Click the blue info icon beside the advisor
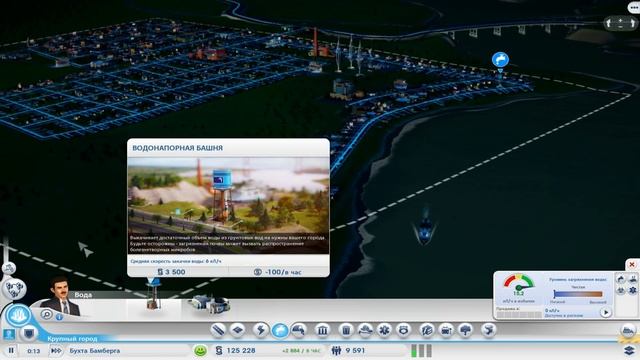 tap(60, 316)
